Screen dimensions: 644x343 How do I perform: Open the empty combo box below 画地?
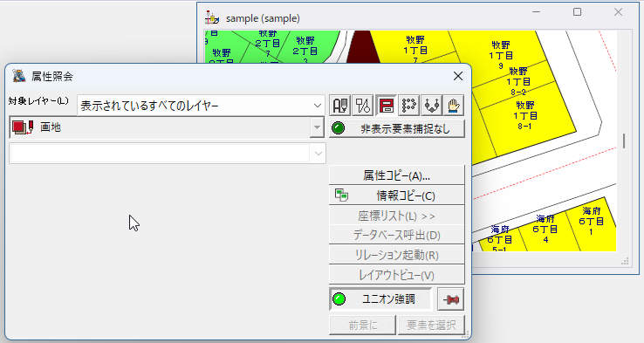point(168,154)
